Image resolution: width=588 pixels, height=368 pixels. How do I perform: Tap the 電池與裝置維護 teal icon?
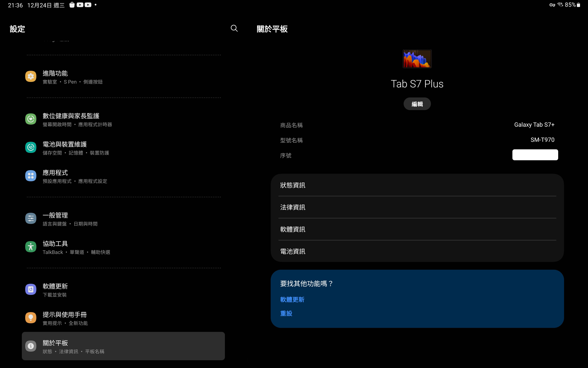(31, 147)
